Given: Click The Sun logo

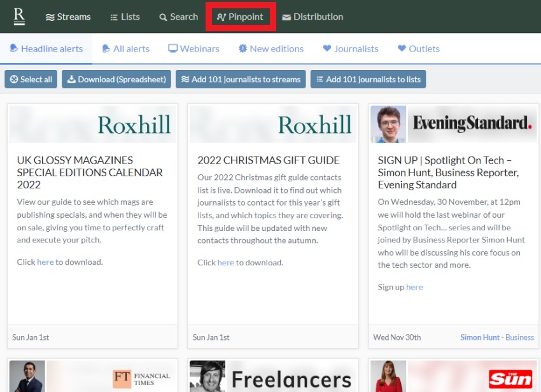Looking at the screenshot, I should coord(510,379).
